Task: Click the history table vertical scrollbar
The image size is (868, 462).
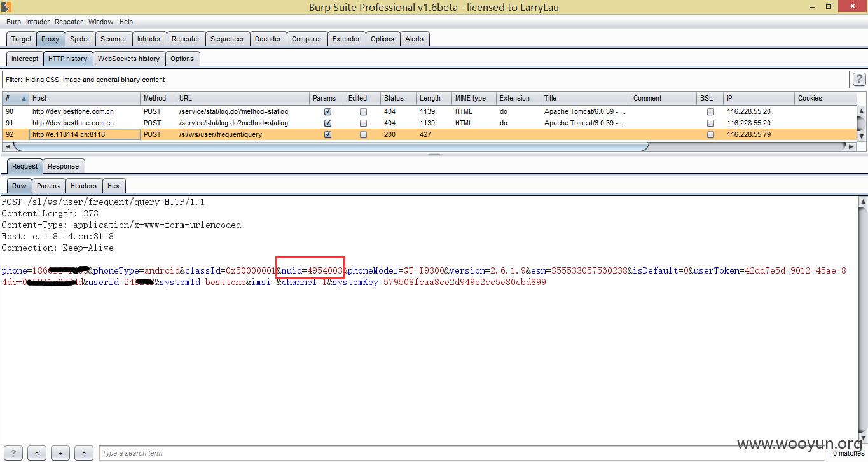Action: point(862,123)
